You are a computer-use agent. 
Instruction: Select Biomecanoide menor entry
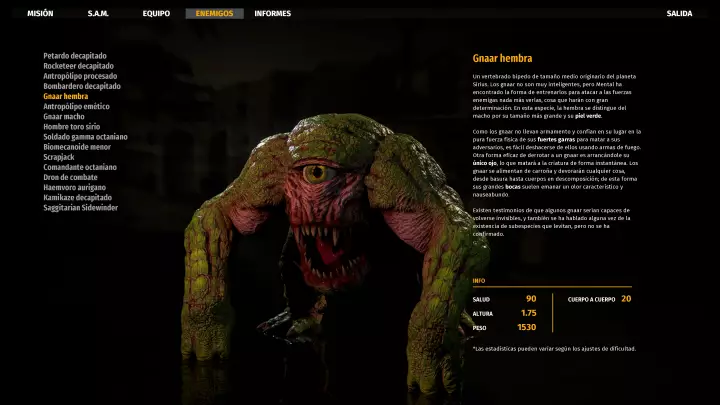tap(77, 147)
